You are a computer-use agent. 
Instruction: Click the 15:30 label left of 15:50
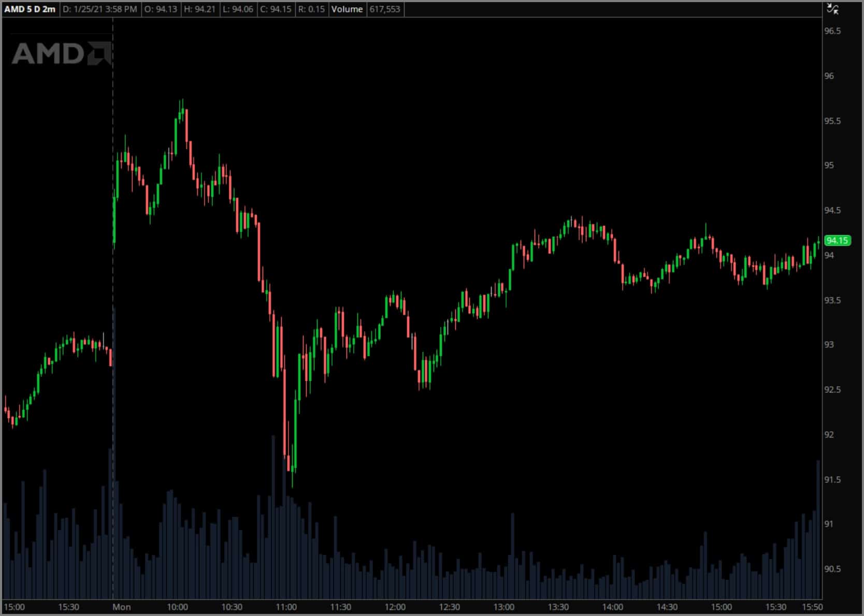tap(775, 607)
